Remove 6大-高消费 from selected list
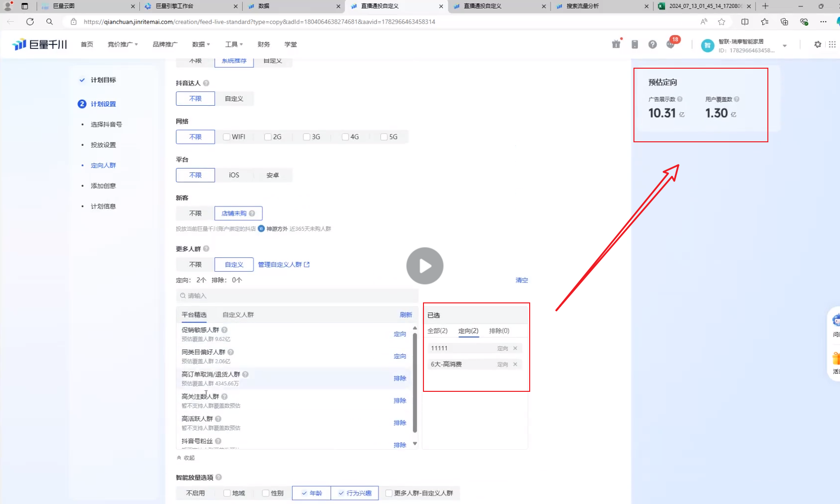Viewport: 840px width, 504px height. pyautogui.click(x=515, y=364)
